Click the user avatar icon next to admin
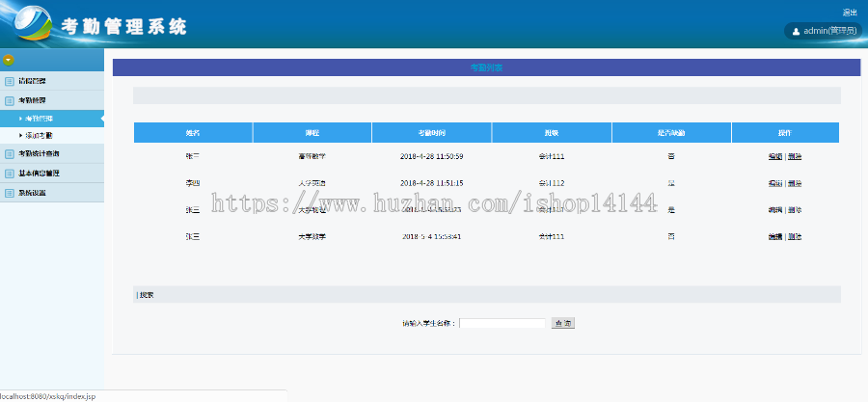Image resolution: width=868 pixels, height=402 pixels. tap(796, 32)
